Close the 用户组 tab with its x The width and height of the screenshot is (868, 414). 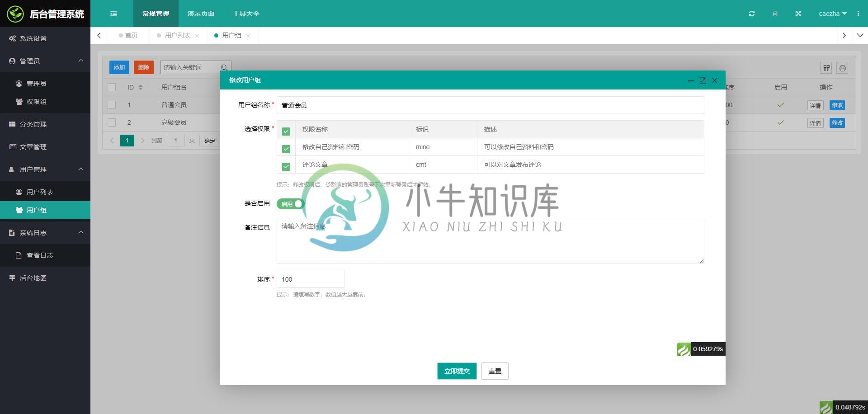click(x=248, y=36)
